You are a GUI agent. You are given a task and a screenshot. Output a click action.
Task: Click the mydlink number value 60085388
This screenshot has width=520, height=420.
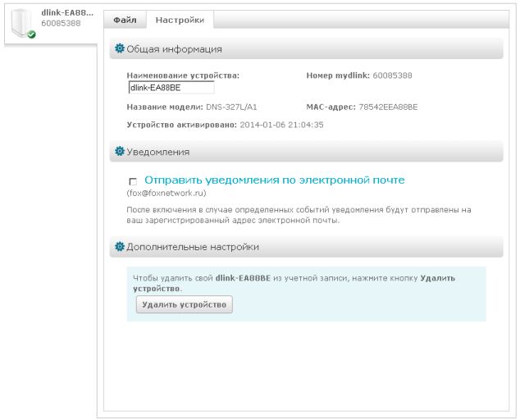click(x=392, y=75)
